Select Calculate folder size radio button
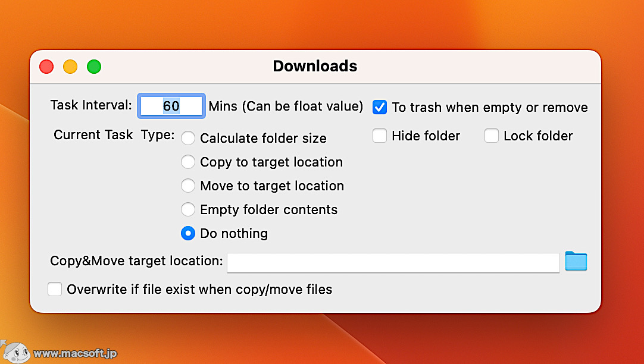The width and height of the screenshot is (644, 364). [x=188, y=138]
